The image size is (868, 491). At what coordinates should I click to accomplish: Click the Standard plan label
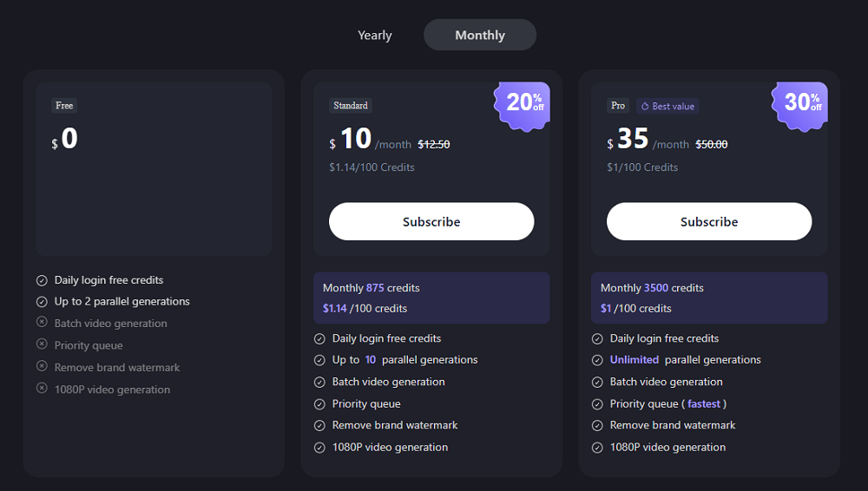coord(351,106)
